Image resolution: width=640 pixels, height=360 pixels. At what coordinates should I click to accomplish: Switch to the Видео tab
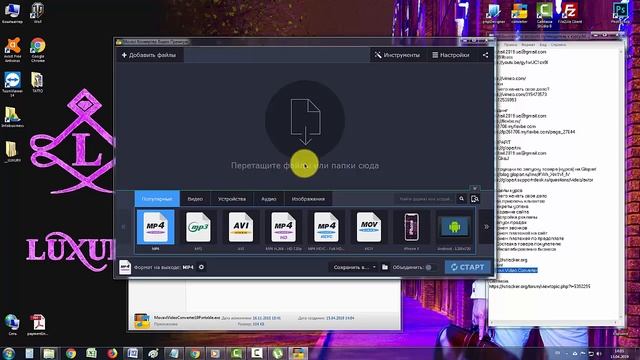(195, 199)
